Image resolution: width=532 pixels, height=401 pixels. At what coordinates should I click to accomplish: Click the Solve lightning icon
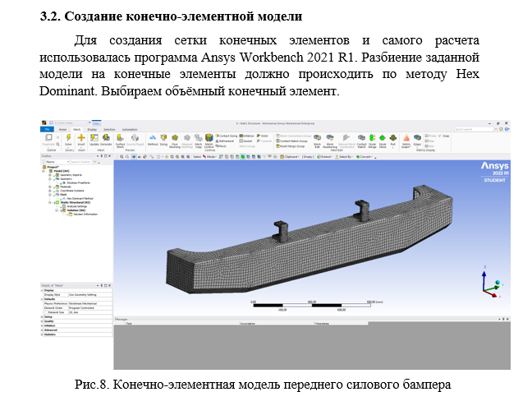[68, 138]
